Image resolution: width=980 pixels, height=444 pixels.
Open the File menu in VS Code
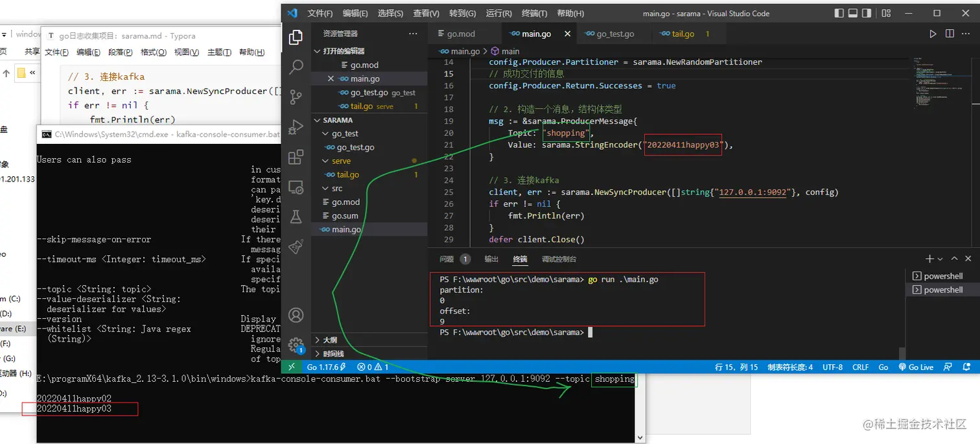(x=320, y=13)
